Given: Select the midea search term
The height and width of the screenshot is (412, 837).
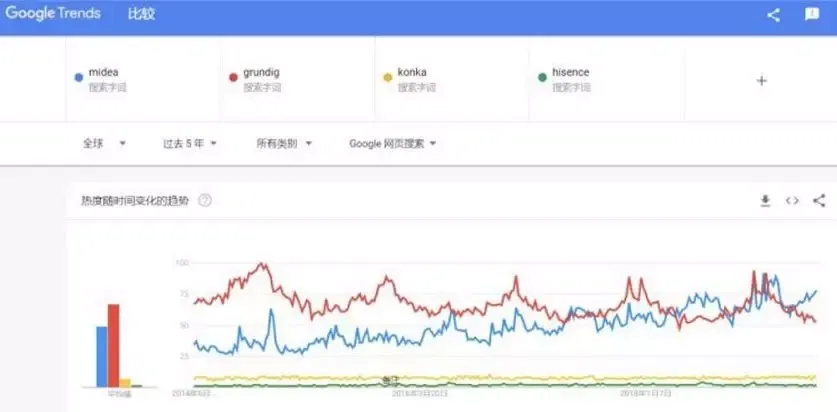Looking at the screenshot, I should pyautogui.click(x=106, y=74).
